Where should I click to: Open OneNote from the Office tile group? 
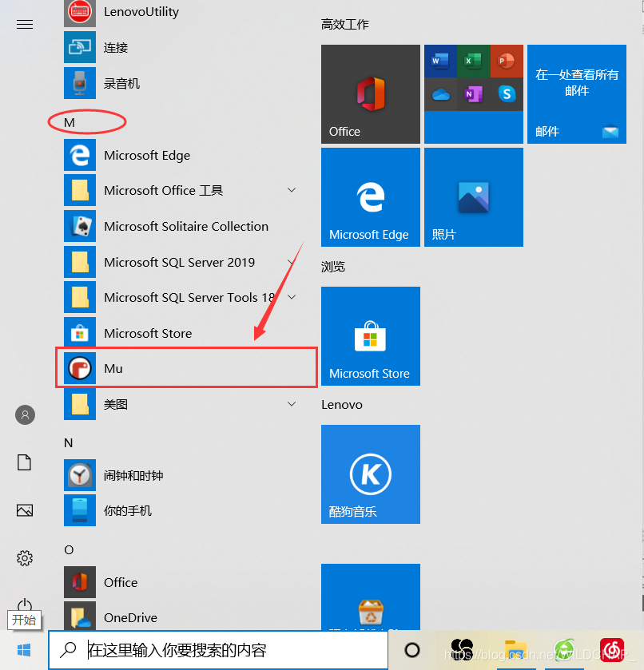pyautogui.click(x=473, y=94)
